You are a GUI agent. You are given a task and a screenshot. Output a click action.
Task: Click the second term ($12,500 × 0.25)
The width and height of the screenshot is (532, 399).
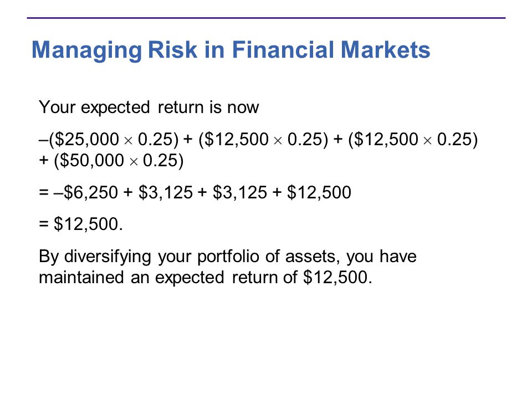(263, 140)
